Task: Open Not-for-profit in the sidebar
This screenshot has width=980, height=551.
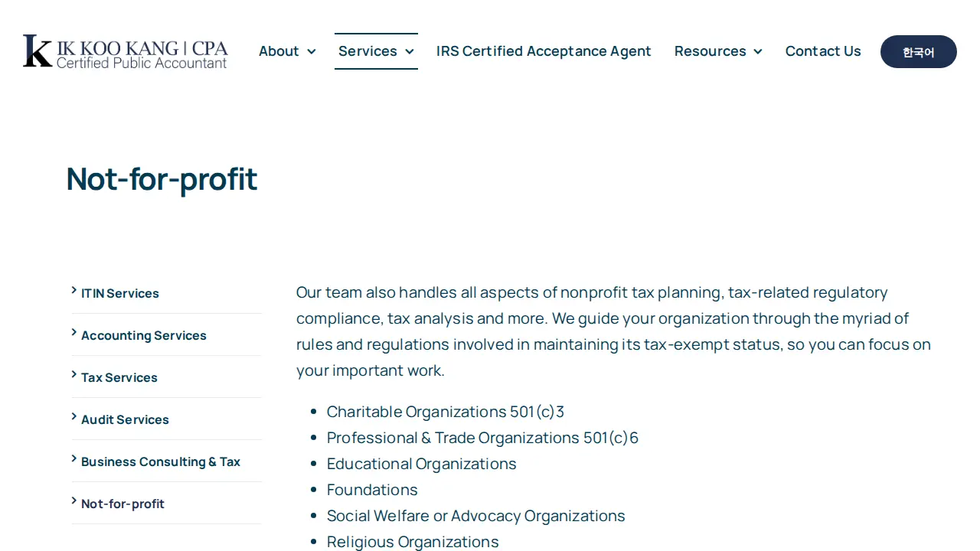Action: [x=122, y=504]
